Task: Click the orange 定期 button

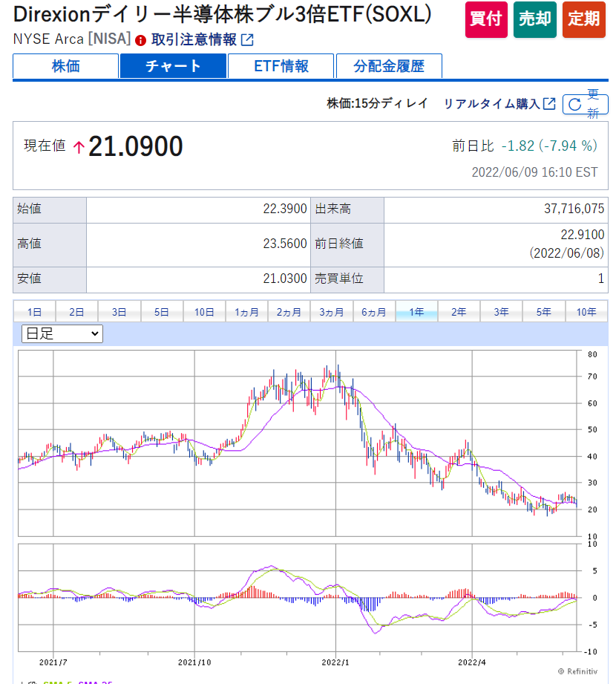Action: 584,20
